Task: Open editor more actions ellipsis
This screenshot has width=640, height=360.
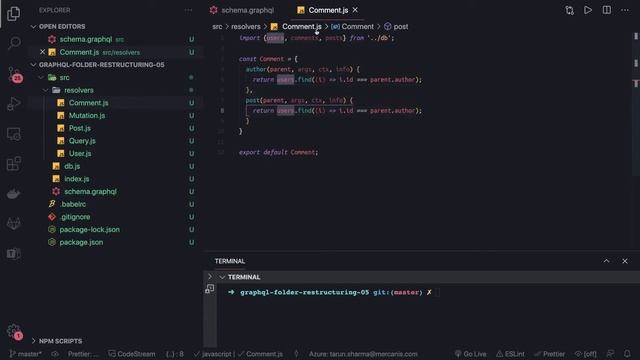Action: [625, 10]
